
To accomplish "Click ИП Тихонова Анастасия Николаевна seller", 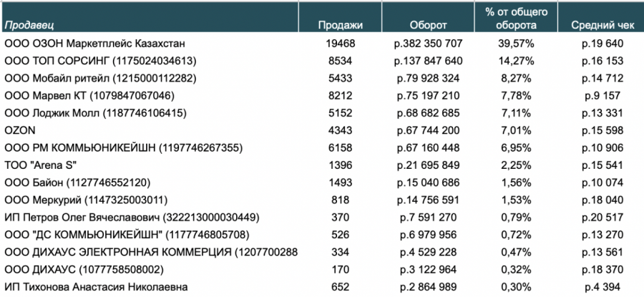I will coord(96,287).
